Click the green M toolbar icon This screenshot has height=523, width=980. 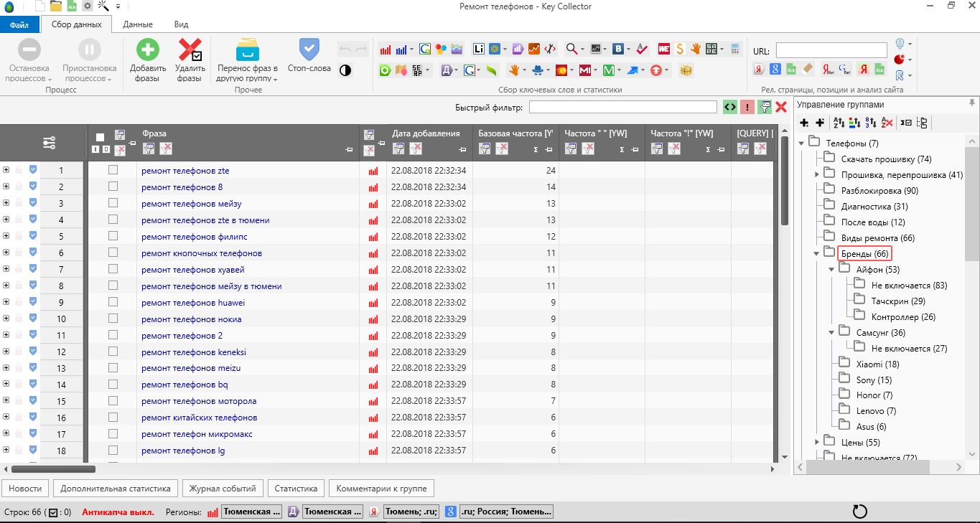608,70
